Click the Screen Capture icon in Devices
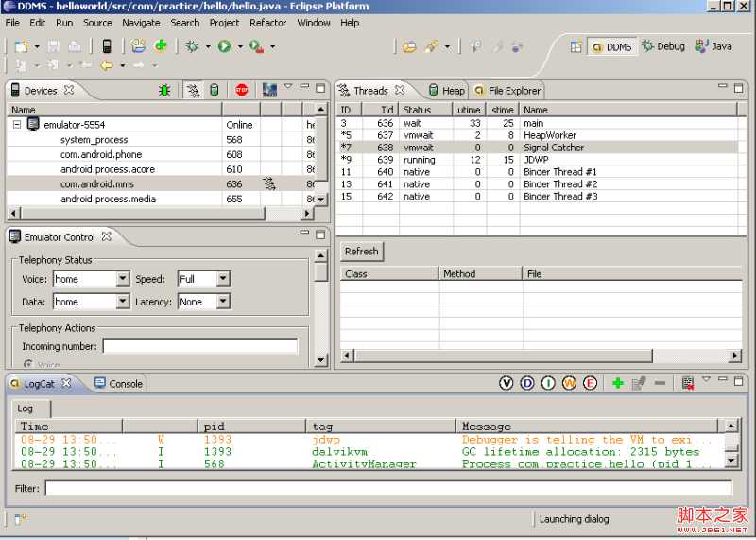Viewport: 756px width, 540px height. point(269,90)
